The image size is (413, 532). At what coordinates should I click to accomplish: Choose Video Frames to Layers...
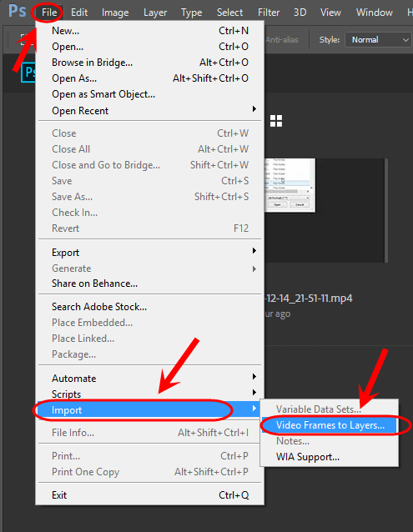(x=330, y=425)
